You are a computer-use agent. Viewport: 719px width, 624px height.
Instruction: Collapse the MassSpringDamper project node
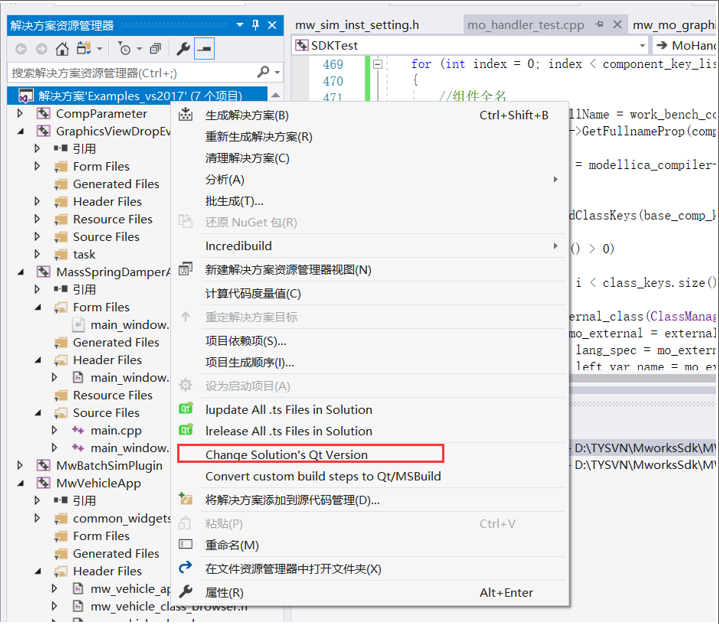point(21,272)
